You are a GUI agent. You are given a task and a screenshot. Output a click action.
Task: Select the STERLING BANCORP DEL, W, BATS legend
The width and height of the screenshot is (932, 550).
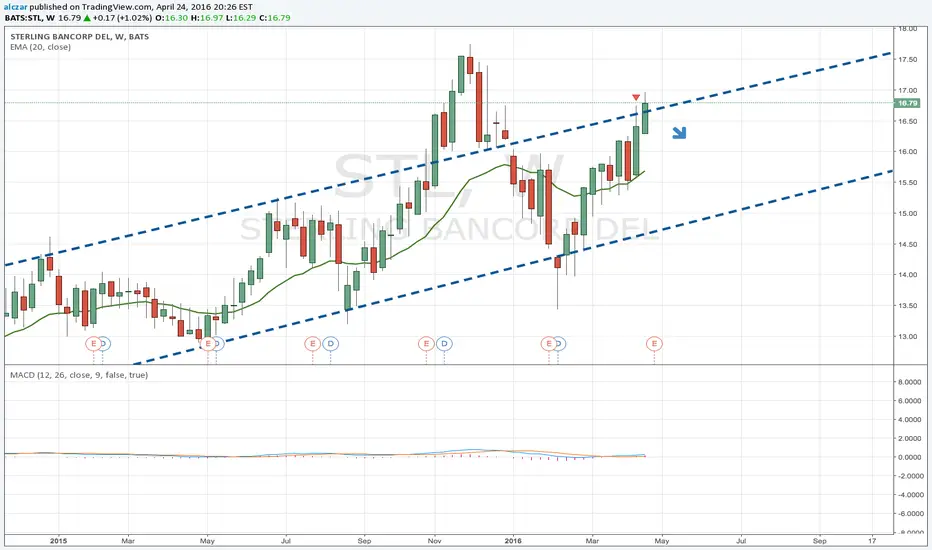[x=80, y=36]
